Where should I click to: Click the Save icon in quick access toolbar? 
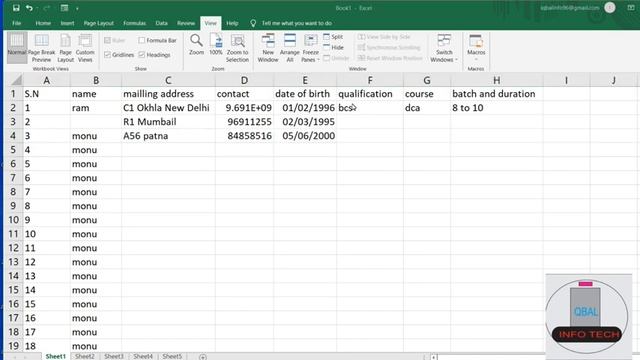tap(16, 8)
